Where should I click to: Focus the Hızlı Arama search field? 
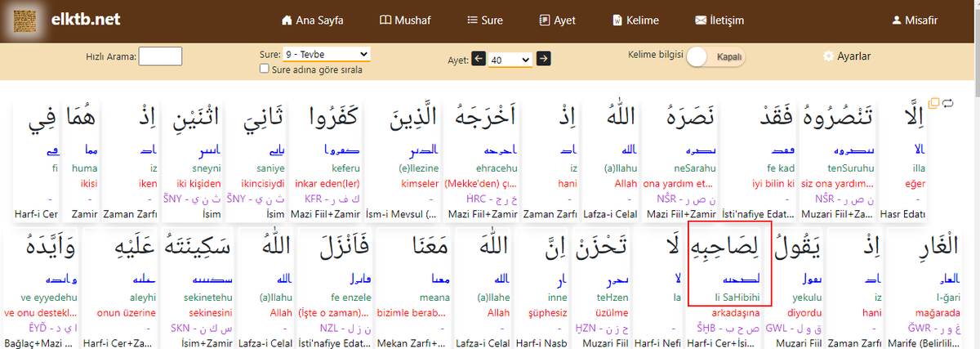coord(160,56)
